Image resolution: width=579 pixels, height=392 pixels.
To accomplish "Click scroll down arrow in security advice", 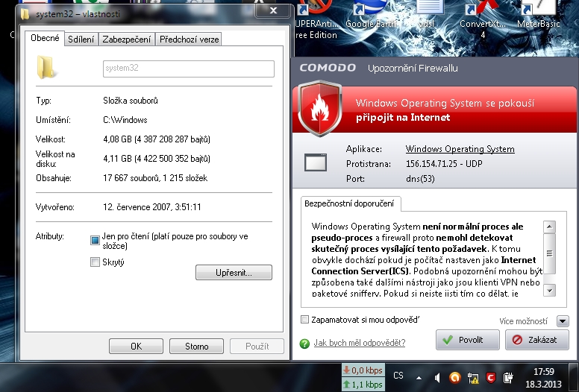I will [549, 291].
